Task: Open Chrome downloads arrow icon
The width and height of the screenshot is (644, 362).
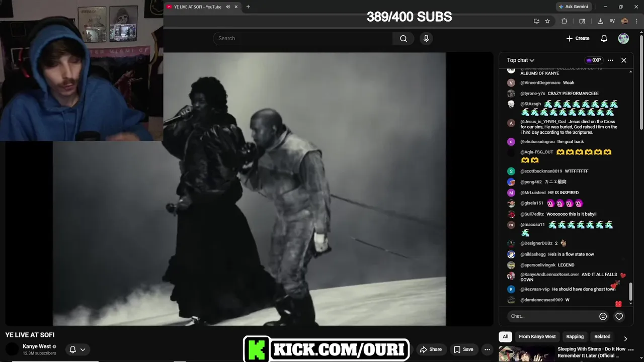Action: click(600, 21)
